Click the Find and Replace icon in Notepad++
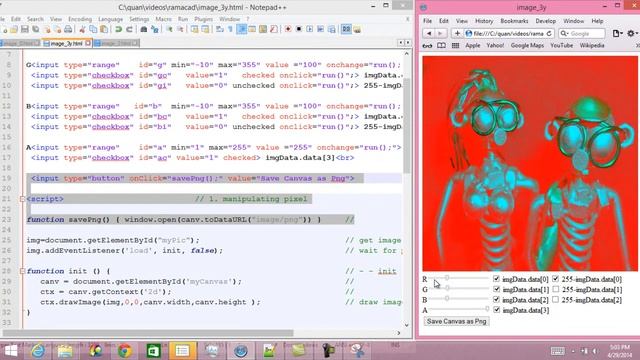640x360 pixels. [x=155, y=29]
